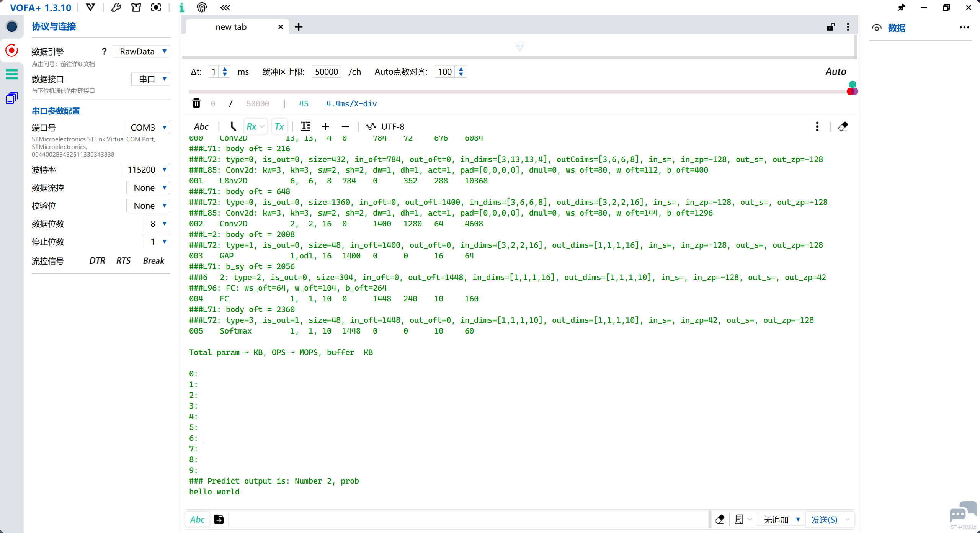Image resolution: width=980 pixels, height=533 pixels.
Task: Expand the COM3 port dropdown
Action: pyautogui.click(x=146, y=128)
